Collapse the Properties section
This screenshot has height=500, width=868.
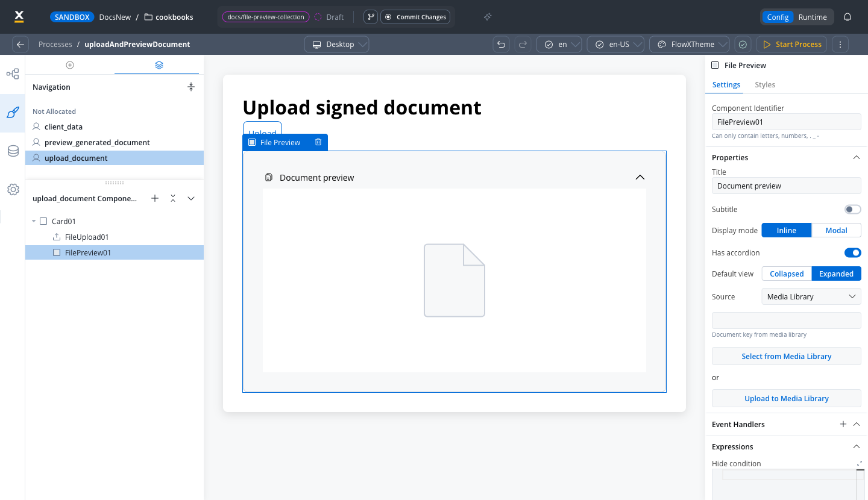coord(856,157)
